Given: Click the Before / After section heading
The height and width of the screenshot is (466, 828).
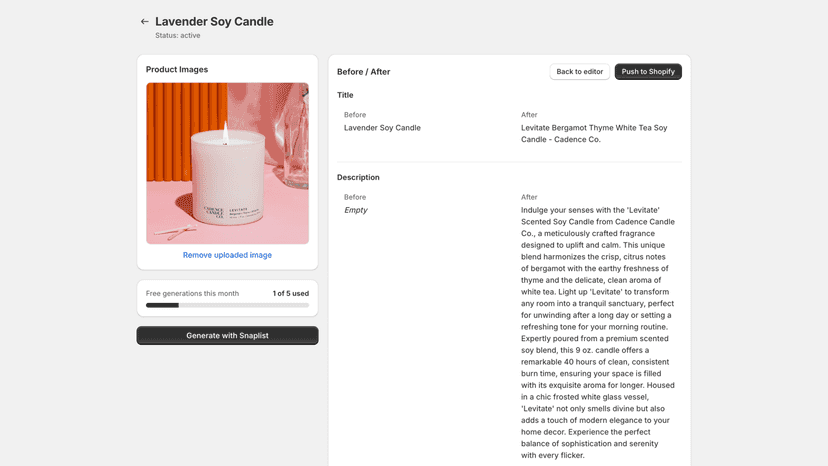Looking at the screenshot, I should pyautogui.click(x=363, y=72).
